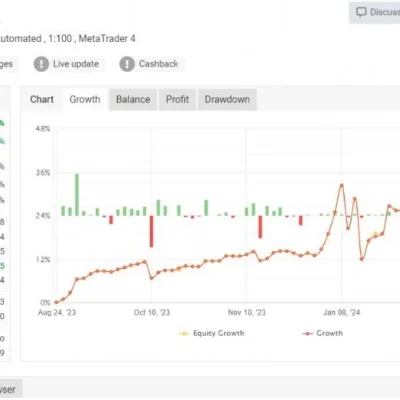This screenshot has height=400, width=400.
Task: Click the red loss bar after Nov 10
Action: (x=260, y=227)
